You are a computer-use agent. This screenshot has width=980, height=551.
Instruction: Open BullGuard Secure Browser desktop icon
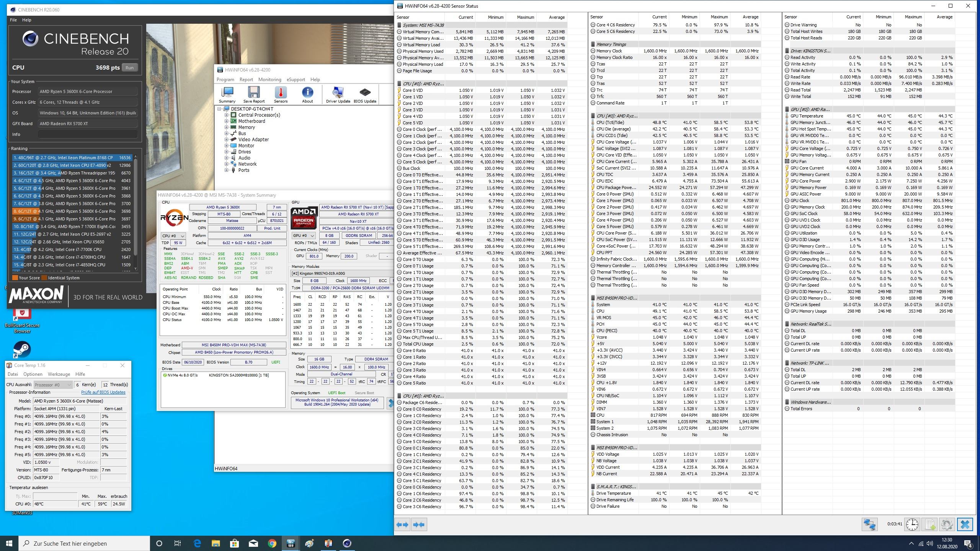(x=22, y=321)
